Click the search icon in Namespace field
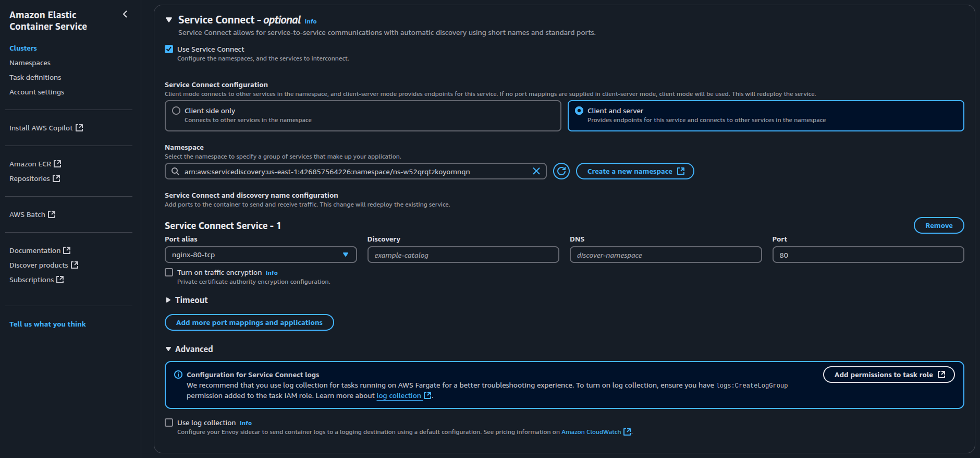This screenshot has width=980, height=458. tap(175, 171)
